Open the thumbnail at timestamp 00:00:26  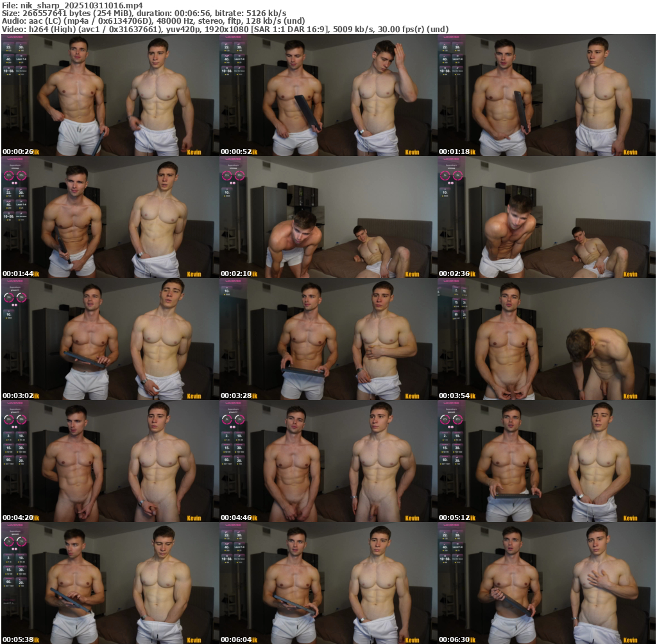(x=110, y=95)
